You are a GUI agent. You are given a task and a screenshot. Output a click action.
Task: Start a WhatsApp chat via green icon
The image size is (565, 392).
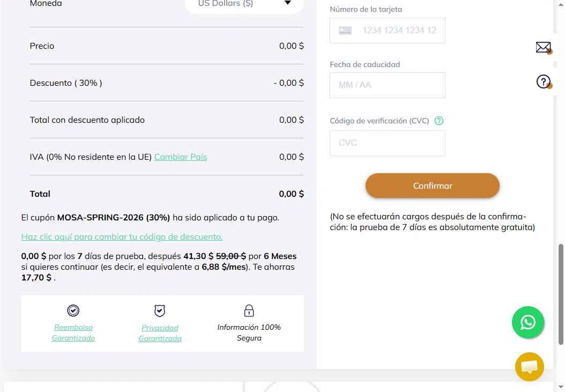[528, 322]
